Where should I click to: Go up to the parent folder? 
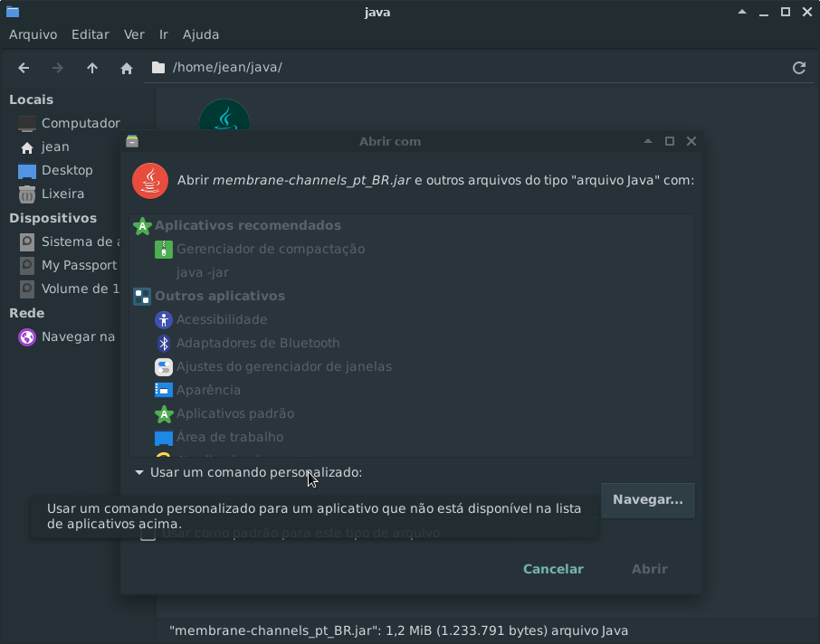pos(92,68)
